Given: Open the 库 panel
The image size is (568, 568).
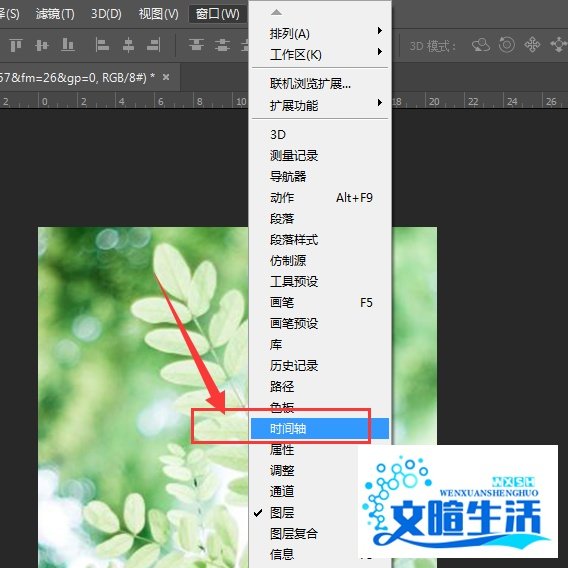Looking at the screenshot, I should pyautogui.click(x=320, y=344).
